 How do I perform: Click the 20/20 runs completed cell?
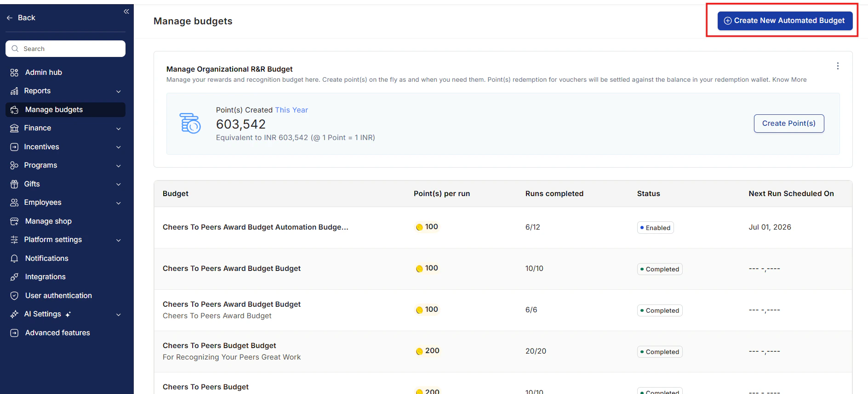point(536,351)
